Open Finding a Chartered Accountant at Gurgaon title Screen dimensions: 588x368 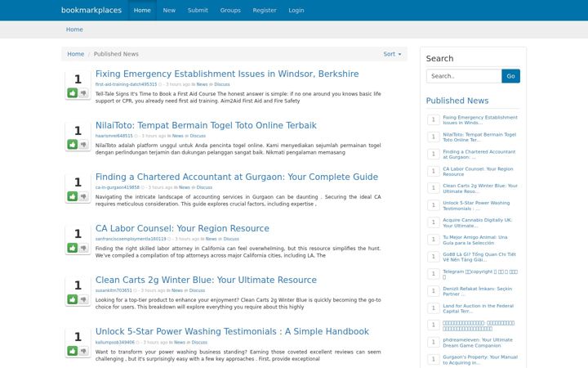tap(237, 177)
